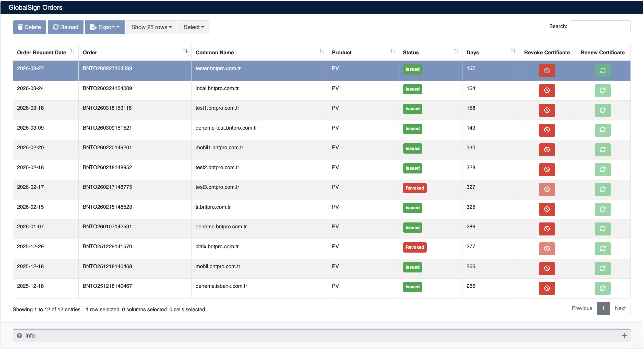Click Issued status badge for tester.bntpro.com.tr
This screenshot has height=349, width=644.
pos(412,69)
